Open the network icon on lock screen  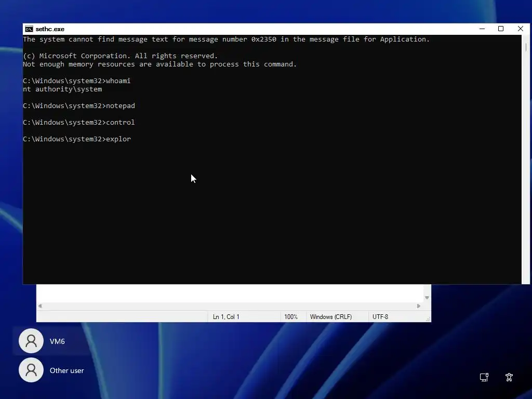tap(484, 377)
